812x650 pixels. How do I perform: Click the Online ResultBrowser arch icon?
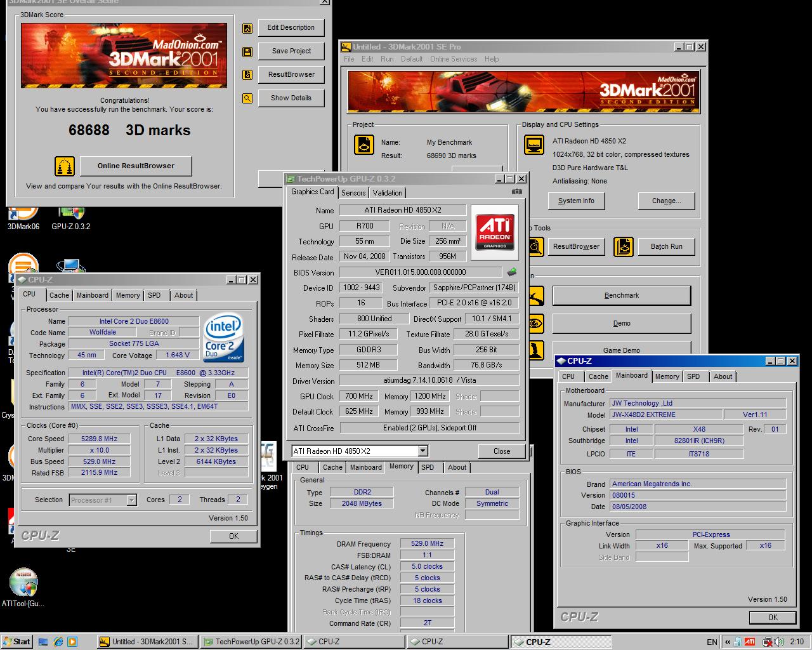65,166
